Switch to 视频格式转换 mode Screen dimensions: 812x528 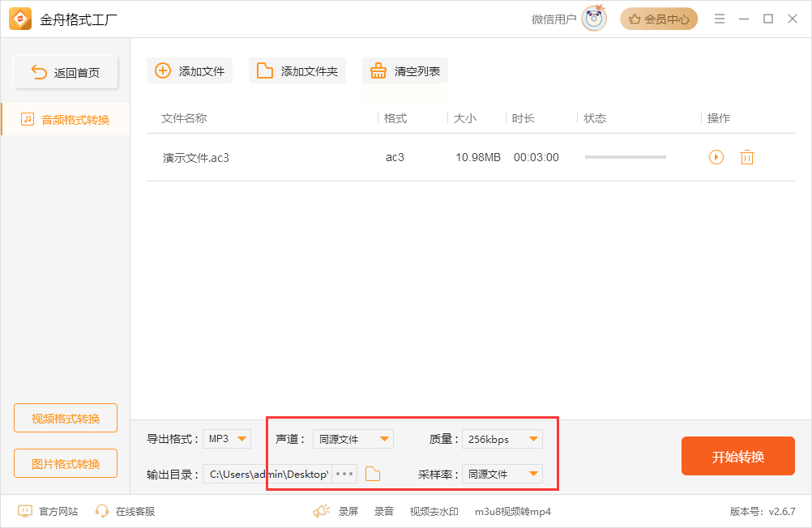[66, 418]
